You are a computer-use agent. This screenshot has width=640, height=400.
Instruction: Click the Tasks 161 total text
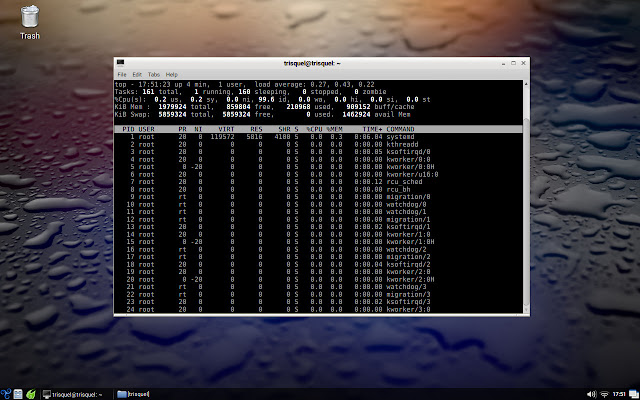(x=149, y=92)
